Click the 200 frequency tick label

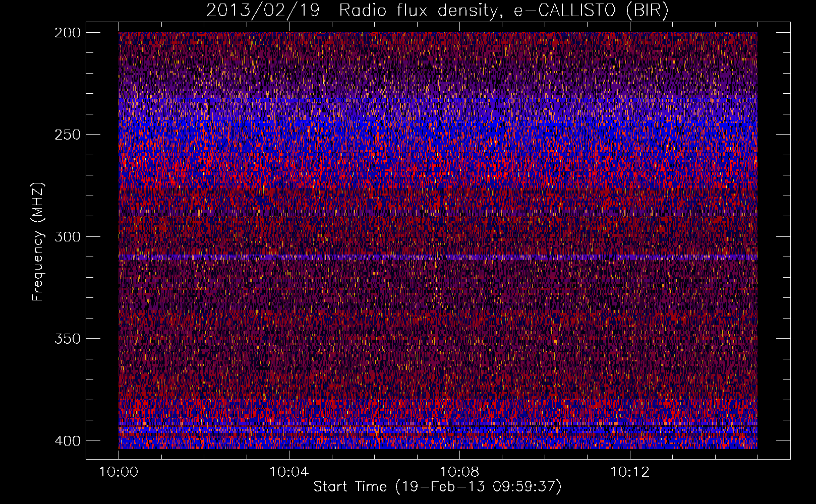pyautogui.click(x=67, y=33)
